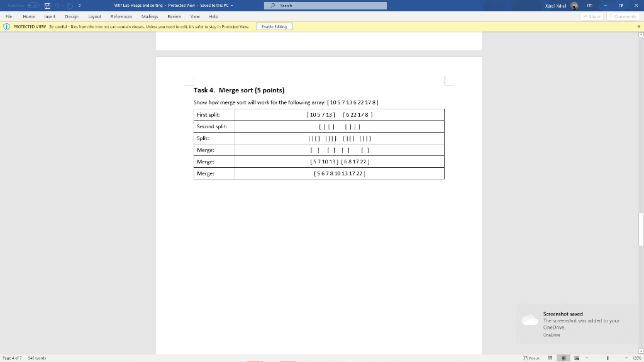Open the Microsoft Search box
The width and height of the screenshot is (644, 362).
point(325,5)
